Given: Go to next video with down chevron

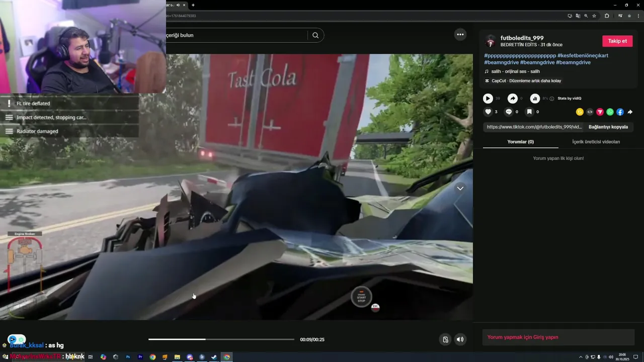Looking at the screenshot, I should point(460,188).
